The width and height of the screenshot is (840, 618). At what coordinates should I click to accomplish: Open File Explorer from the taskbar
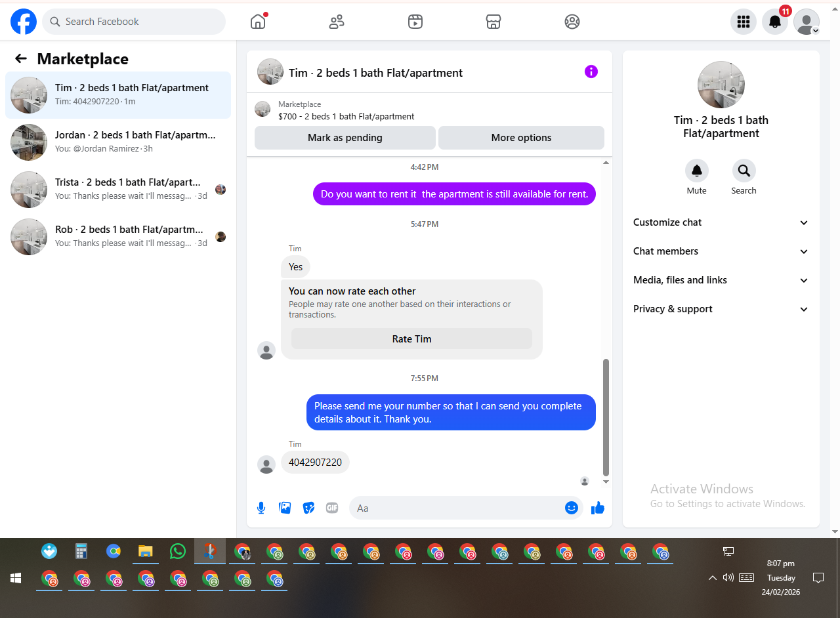[146, 551]
